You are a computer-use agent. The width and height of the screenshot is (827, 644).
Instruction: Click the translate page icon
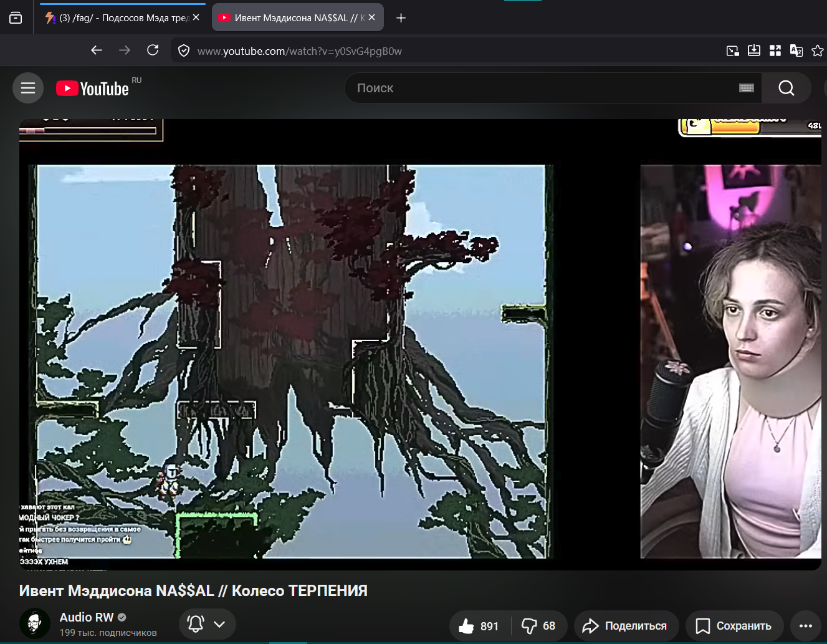point(796,50)
